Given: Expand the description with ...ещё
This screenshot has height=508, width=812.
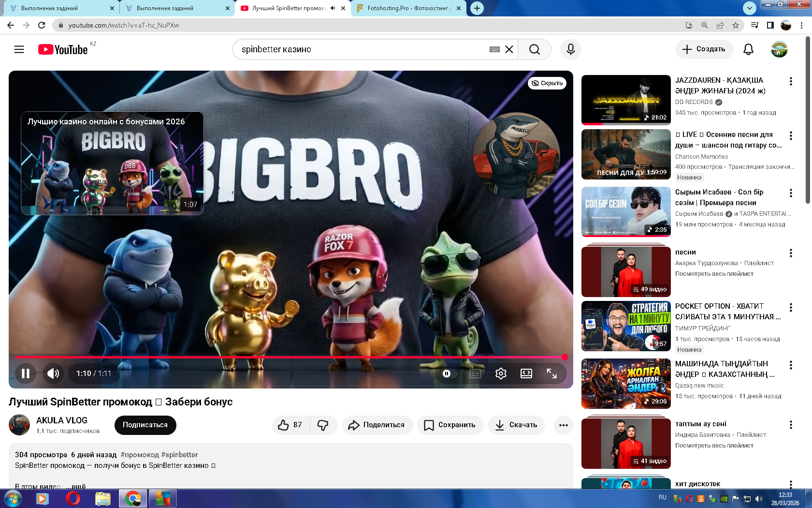Looking at the screenshot, I should (78, 486).
